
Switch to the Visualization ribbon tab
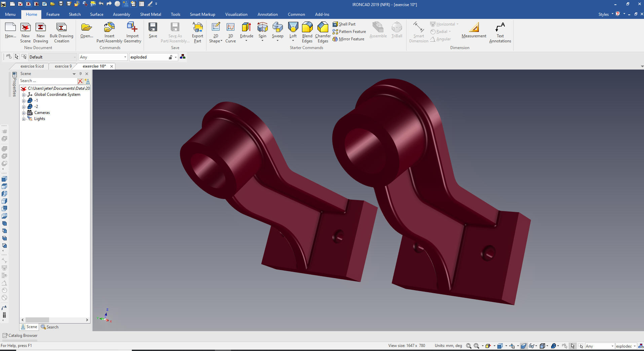pyautogui.click(x=236, y=14)
